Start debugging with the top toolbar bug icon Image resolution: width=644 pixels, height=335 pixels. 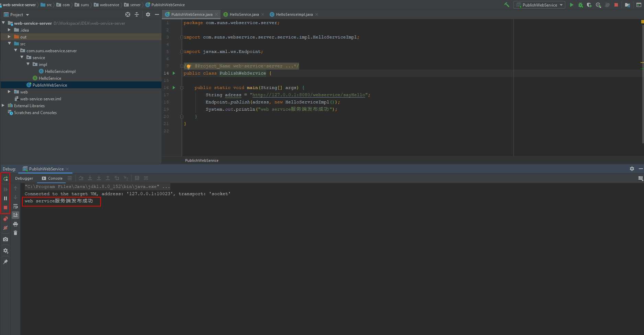point(580,5)
